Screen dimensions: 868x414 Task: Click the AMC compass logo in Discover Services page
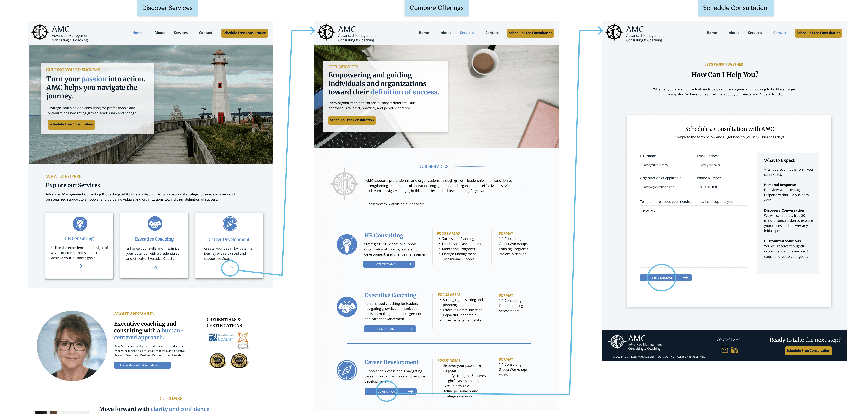(40, 32)
